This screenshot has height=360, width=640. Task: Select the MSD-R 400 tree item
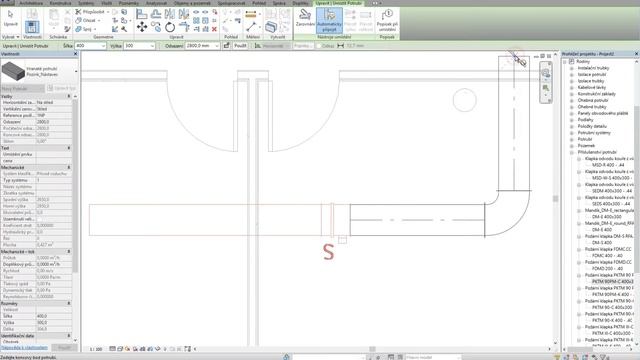tap(608, 165)
